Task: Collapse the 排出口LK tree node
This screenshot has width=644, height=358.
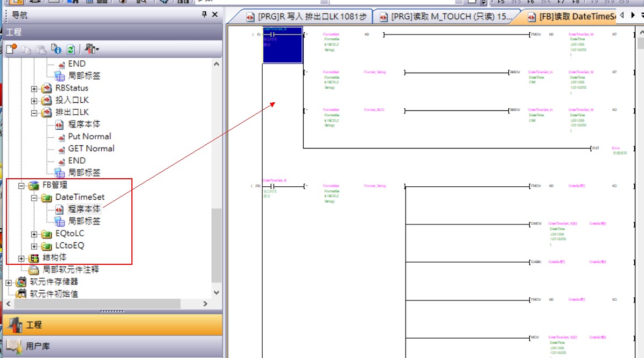Action: click(34, 113)
